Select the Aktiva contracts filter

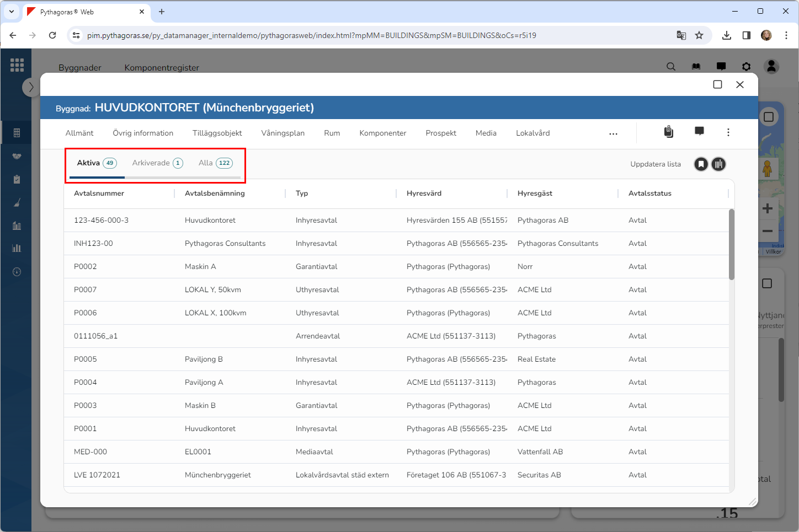97,163
